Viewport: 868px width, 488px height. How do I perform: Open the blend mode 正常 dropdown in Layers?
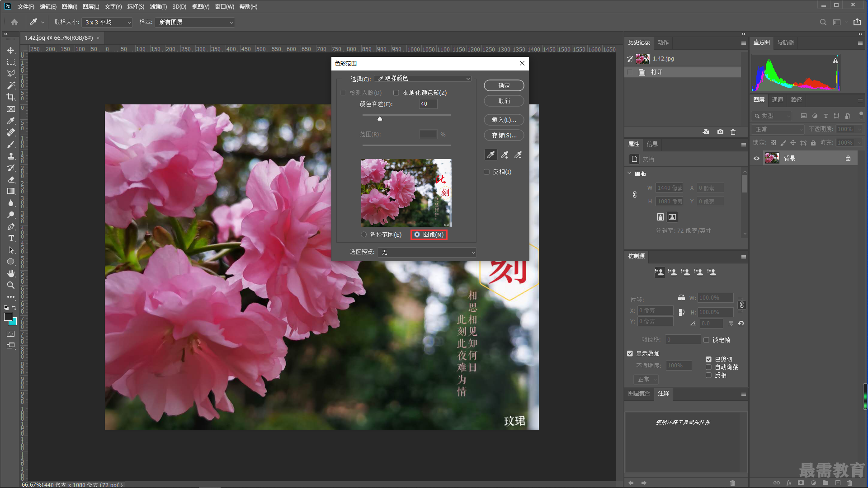(x=778, y=129)
